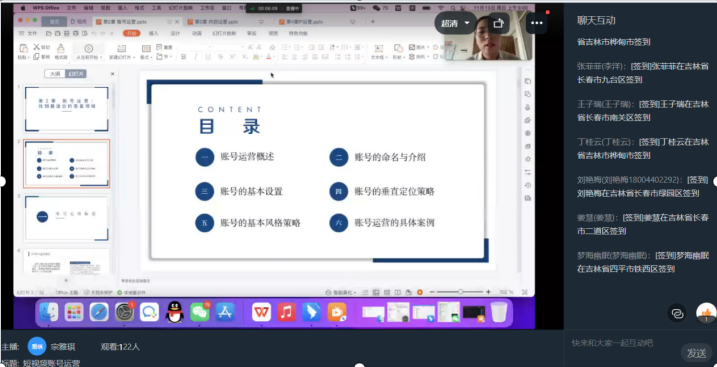Click the 发送 send button
The height and width of the screenshot is (367, 717).
pyautogui.click(x=696, y=353)
